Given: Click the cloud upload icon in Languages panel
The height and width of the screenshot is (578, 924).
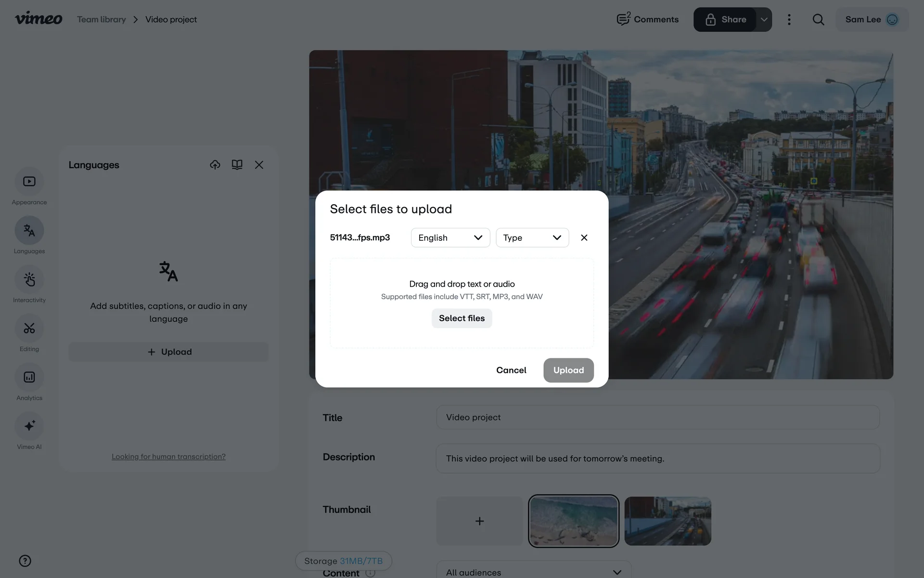Looking at the screenshot, I should [x=215, y=165].
